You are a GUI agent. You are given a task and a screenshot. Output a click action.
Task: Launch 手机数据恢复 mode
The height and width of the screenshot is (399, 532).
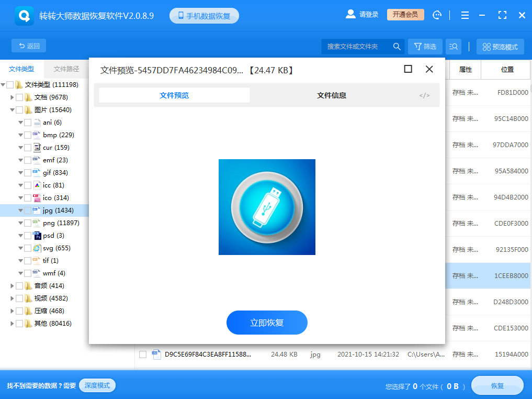pos(204,15)
